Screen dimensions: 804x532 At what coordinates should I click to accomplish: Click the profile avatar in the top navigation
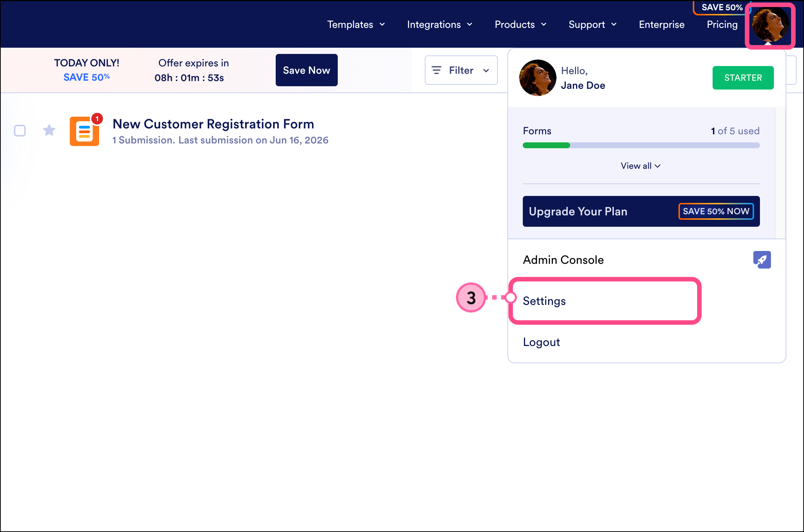(770, 25)
